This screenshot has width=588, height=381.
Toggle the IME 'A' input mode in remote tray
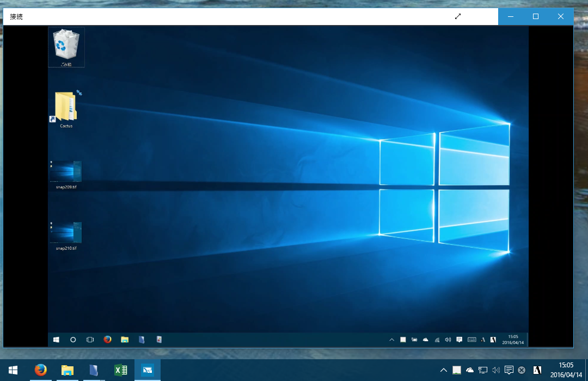click(483, 340)
